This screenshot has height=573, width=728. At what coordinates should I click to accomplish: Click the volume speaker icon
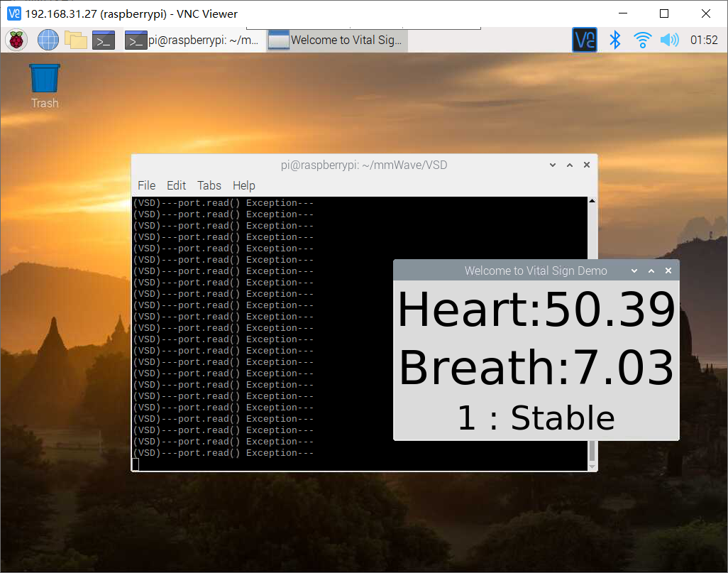pos(669,40)
